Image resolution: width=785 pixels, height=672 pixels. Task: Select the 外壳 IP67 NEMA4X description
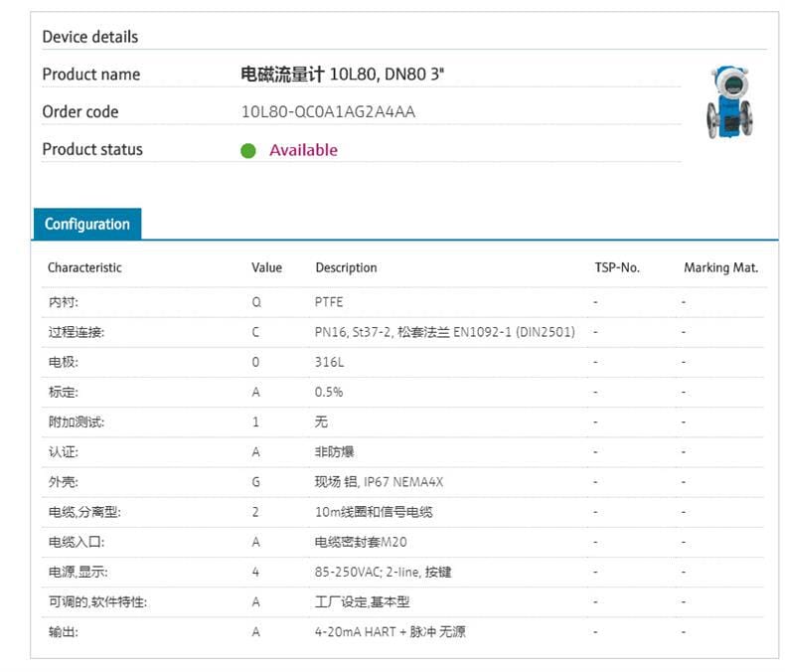click(379, 482)
